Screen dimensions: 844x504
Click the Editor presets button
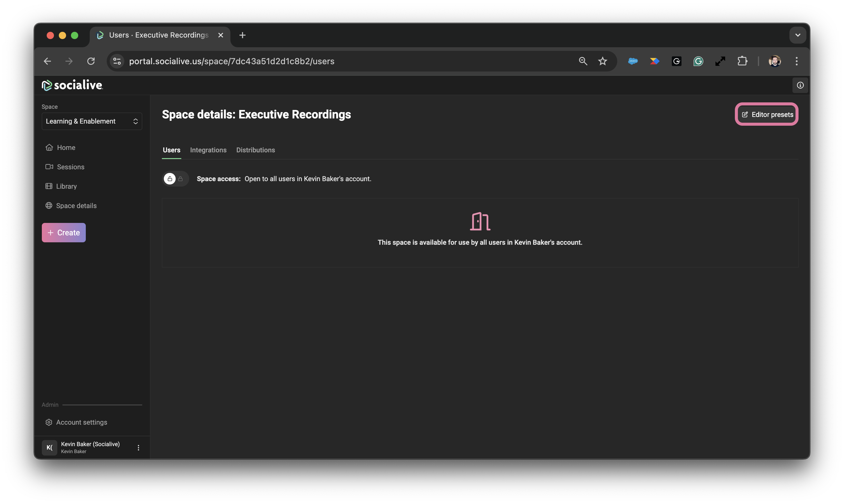(x=766, y=114)
